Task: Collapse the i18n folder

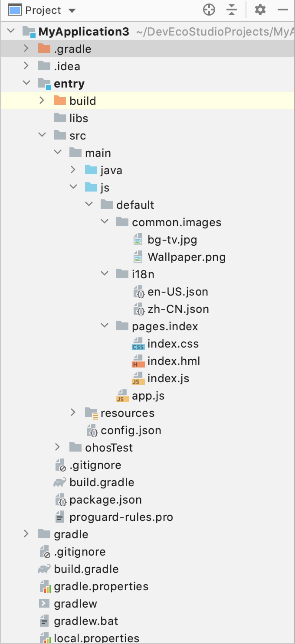Action: point(105,274)
